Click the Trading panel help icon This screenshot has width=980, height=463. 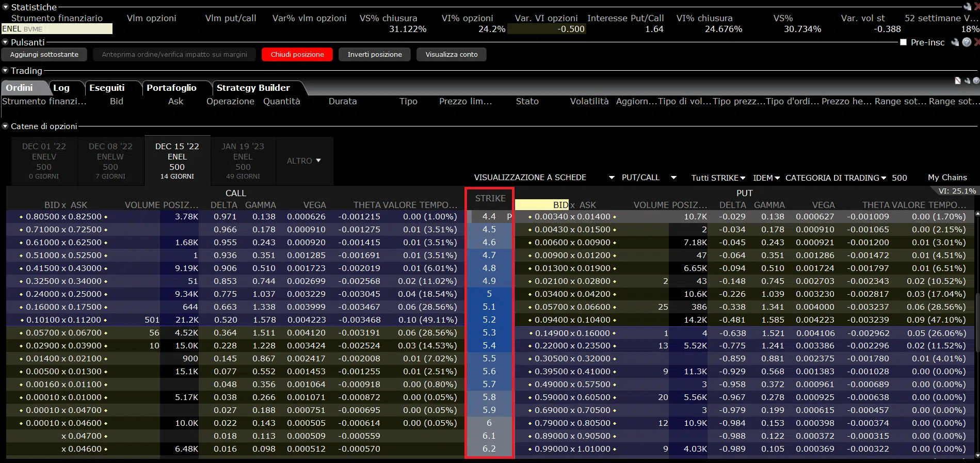(x=976, y=81)
